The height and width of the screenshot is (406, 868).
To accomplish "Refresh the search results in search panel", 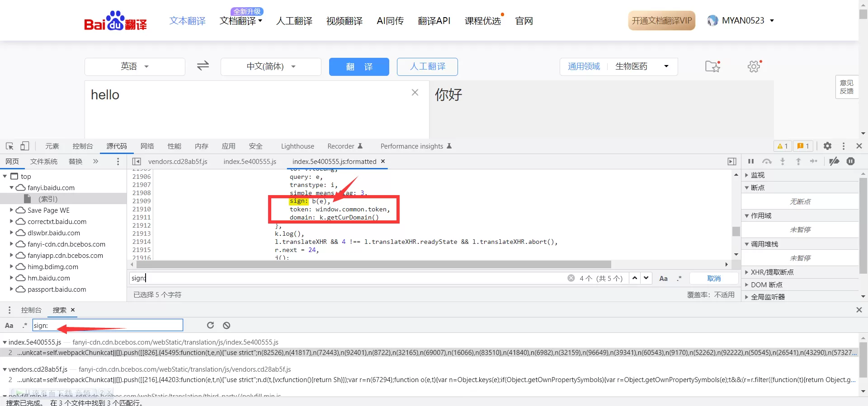I will click(210, 325).
